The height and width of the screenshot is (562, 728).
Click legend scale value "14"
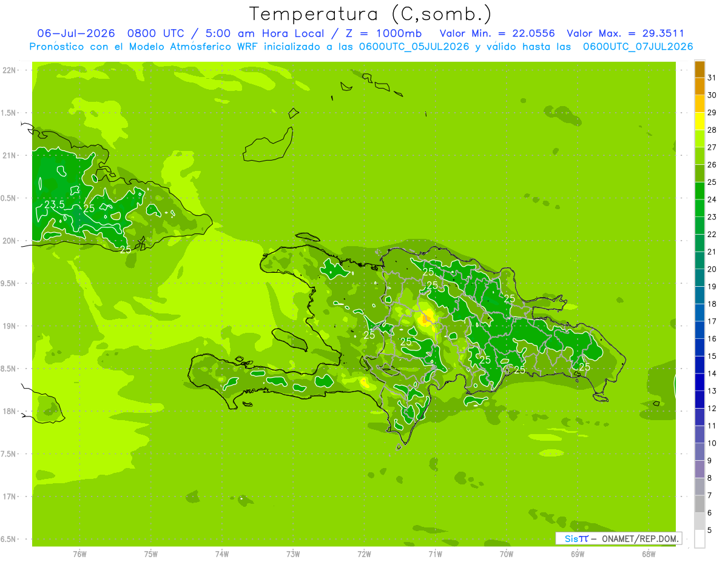(712, 373)
